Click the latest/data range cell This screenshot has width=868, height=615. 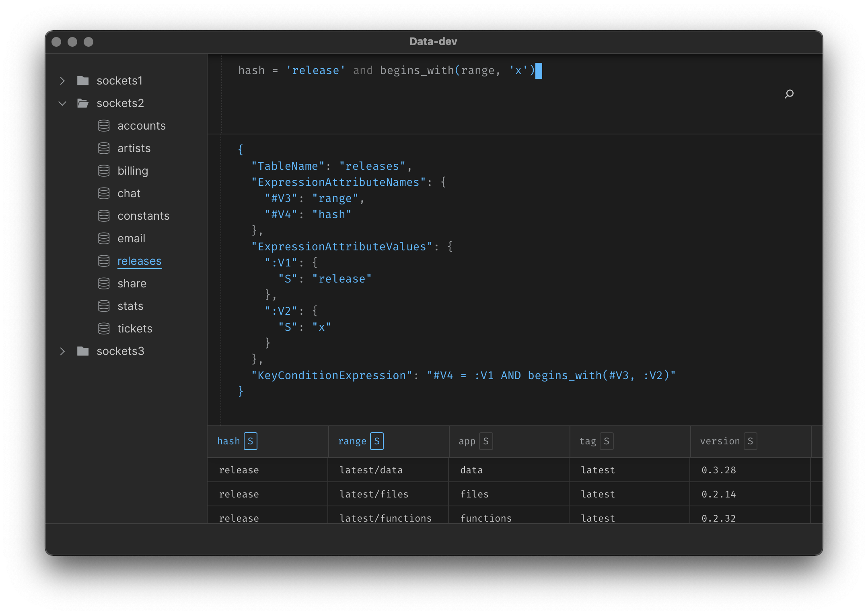[388, 470]
